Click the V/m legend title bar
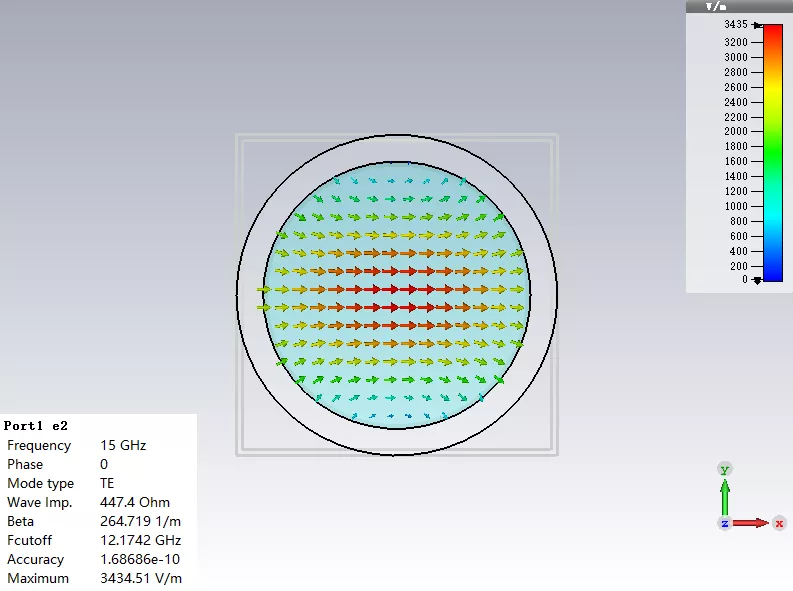The height and width of the screenshot is (591, 793). [x=739, y=6]
